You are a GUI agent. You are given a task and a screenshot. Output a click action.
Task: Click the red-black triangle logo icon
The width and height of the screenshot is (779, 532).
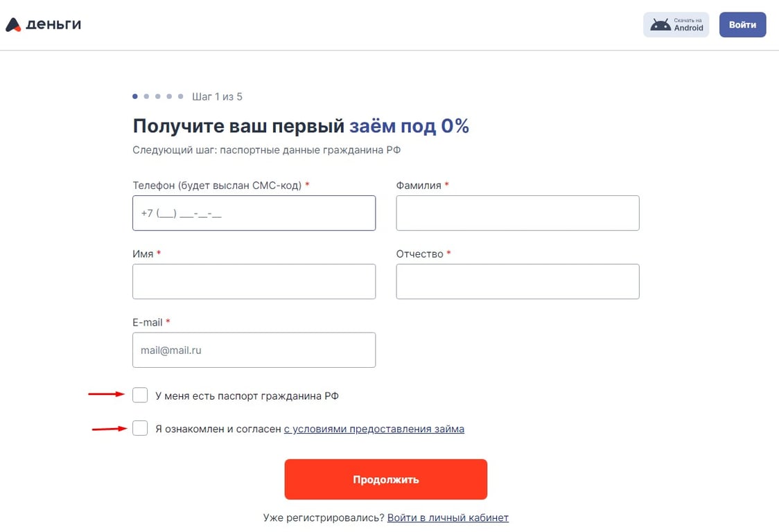[x=13, y=25]
